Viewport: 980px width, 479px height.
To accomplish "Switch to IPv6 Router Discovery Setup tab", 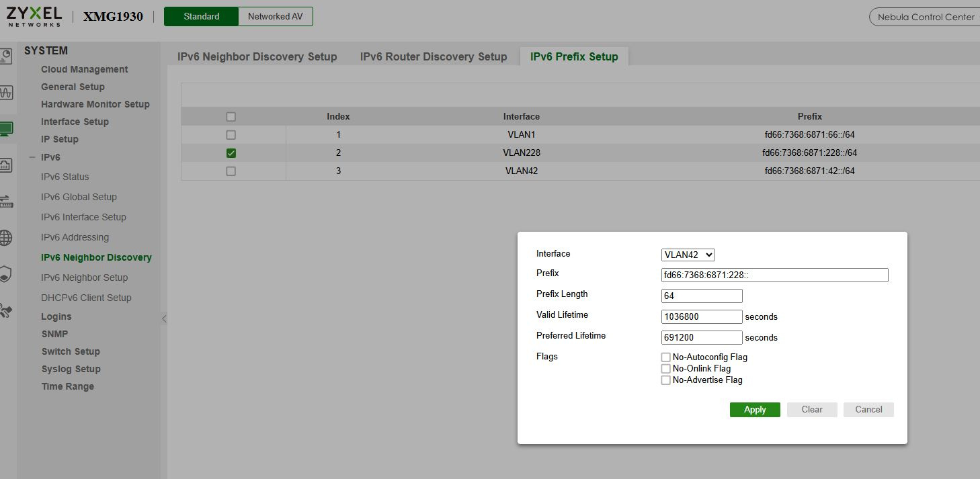I will 434,56.
